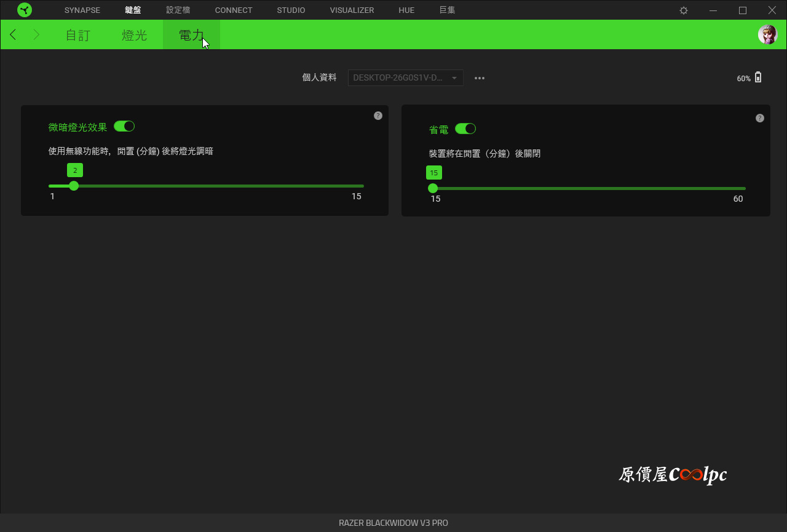Open the user profile avatar
The height and width of the screenshot is (532, 787).
pyautogui.click(x=767, y=34)
